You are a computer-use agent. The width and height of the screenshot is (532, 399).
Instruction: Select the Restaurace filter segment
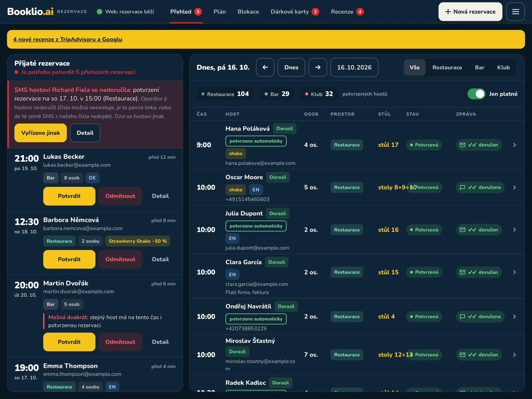pyautogui.click(x=447, y=67)
